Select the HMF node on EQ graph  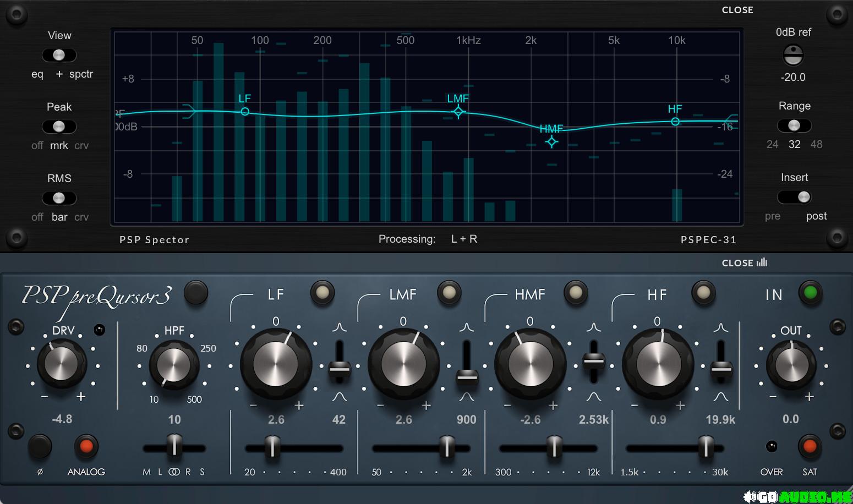coord(551,142)
